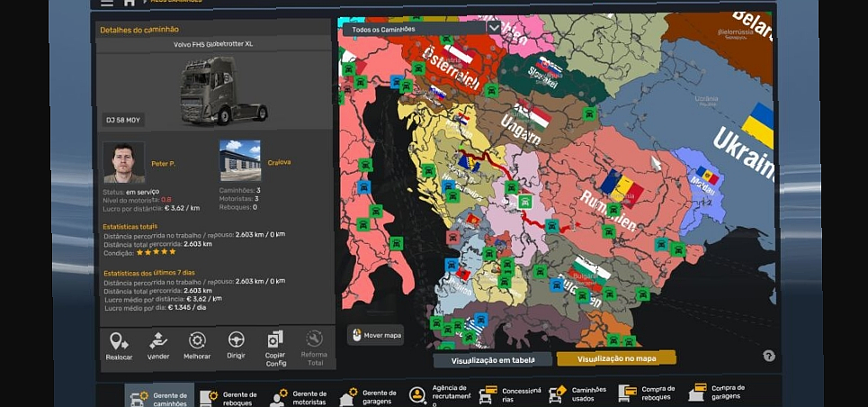This screenshot has height=407, width=868.
Task: Click the Rumänien map label
Action: coord(609,211)
